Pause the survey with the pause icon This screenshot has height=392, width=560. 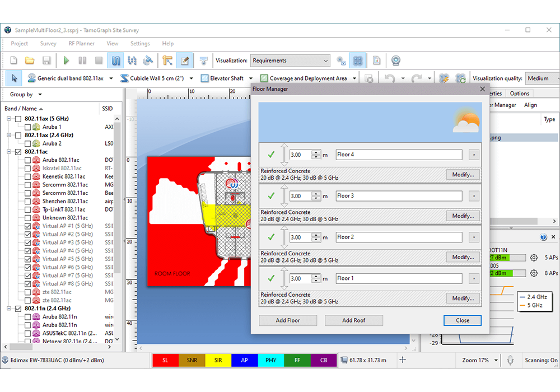pos(82,60)
